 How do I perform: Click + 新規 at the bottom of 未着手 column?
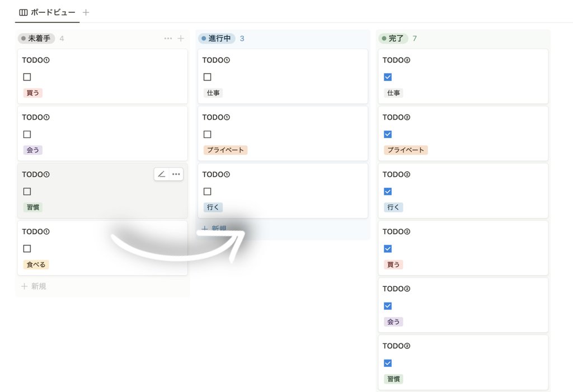[x=34, y=286]
